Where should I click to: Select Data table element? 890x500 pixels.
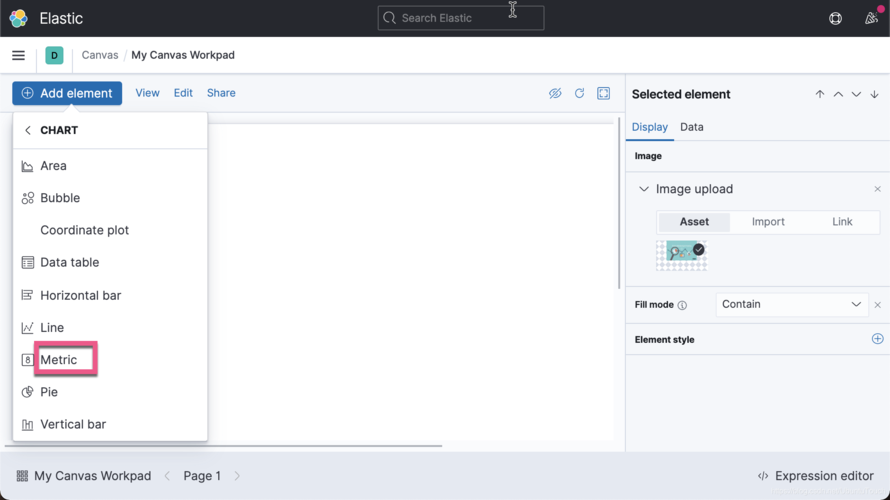[110, 262]
